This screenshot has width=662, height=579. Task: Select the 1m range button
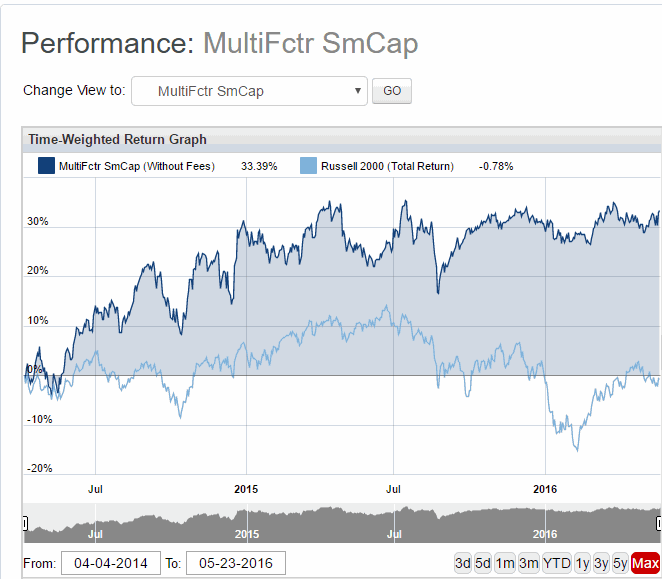pyautogui.click(x=505, y=563)
